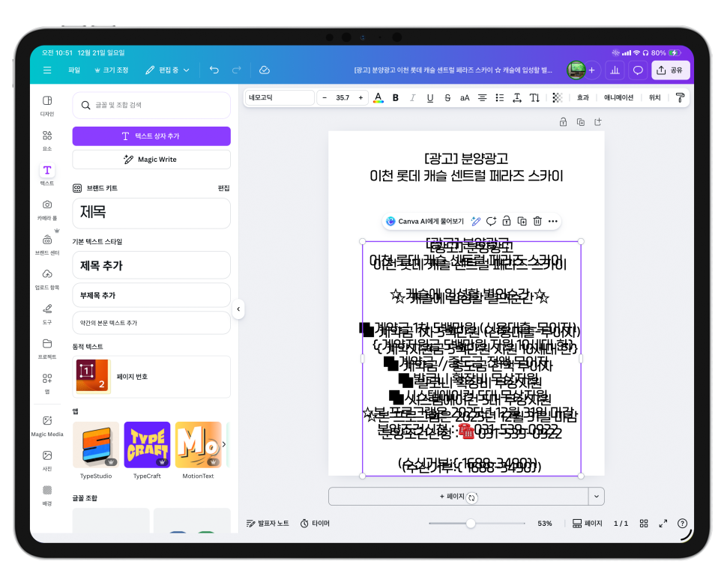Image resolution: width=724 pixels, height=588 pixels.
Task: Adjust the zoom slider handle
Action: 471,524
